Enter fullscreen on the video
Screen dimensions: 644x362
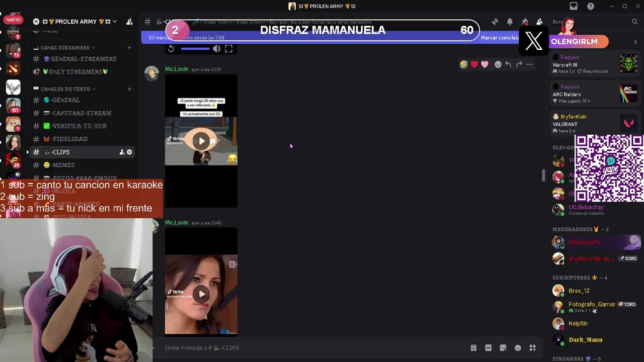pos(228,49)
